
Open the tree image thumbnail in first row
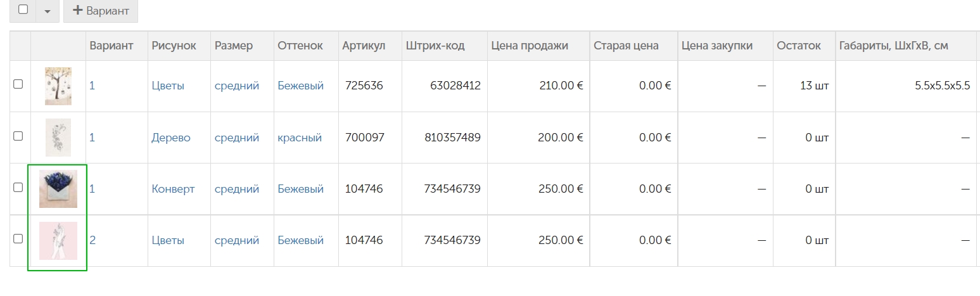58,86
